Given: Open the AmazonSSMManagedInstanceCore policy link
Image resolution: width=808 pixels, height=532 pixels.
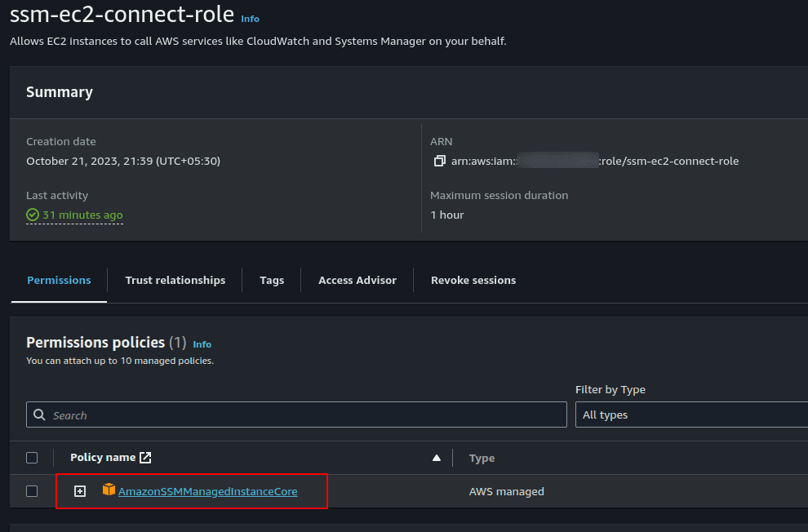Looking at the screenshot, I should pos(207,491).
